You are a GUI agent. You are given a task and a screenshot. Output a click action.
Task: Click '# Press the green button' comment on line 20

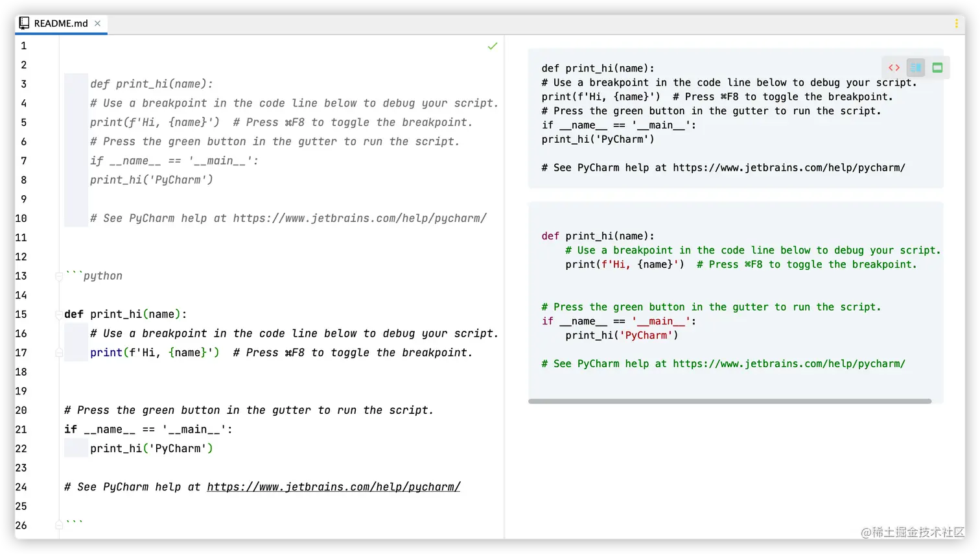coord(249,411)
